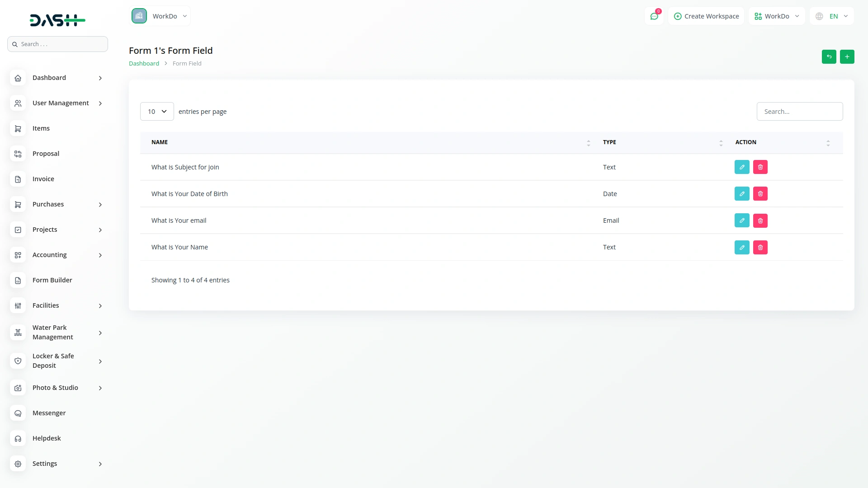Open the Items sidebar icon
Screen dimensions: 868x488
point(18,128)
